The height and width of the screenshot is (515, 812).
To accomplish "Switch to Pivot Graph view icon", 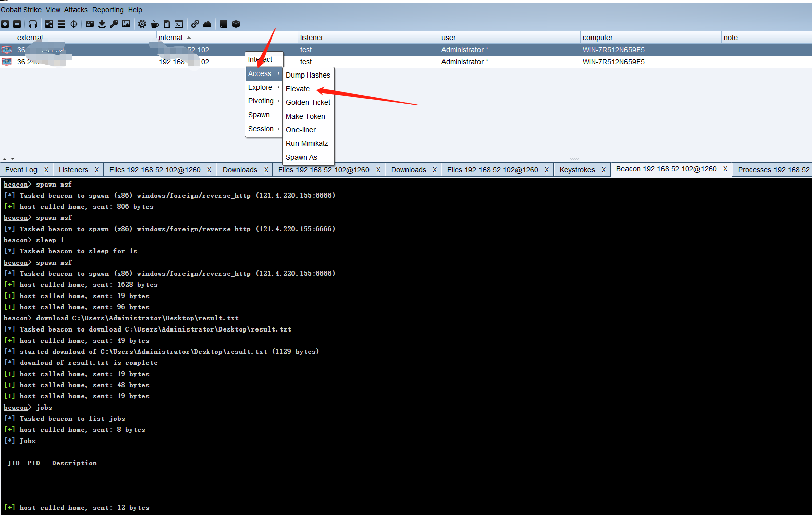I will (x=49, y=24).
